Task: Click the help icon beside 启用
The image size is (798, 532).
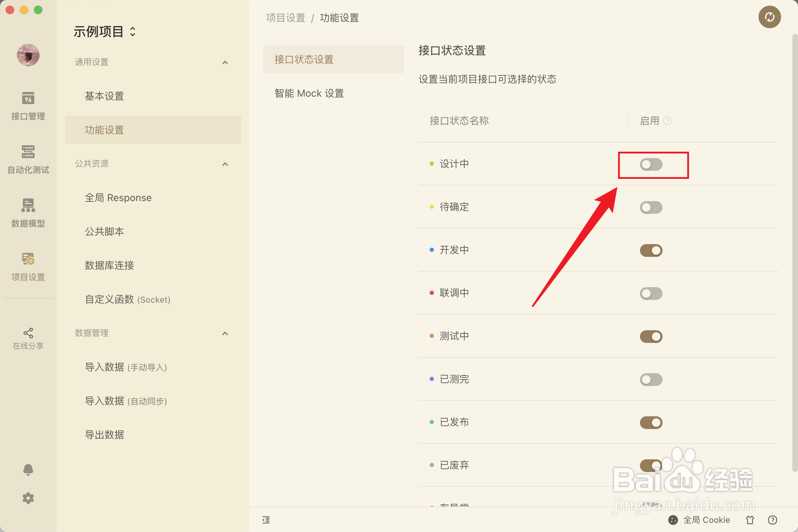Action: click(667, 121)
